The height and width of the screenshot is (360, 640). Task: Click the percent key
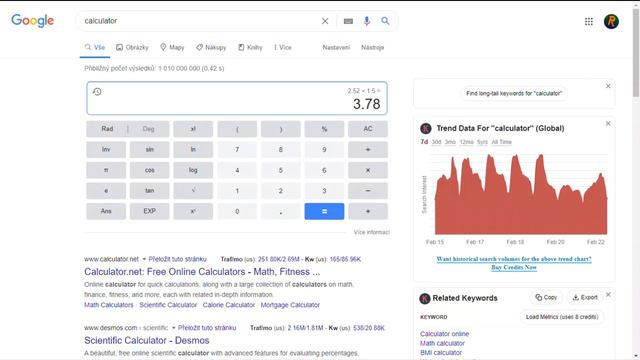coord(324,129)
